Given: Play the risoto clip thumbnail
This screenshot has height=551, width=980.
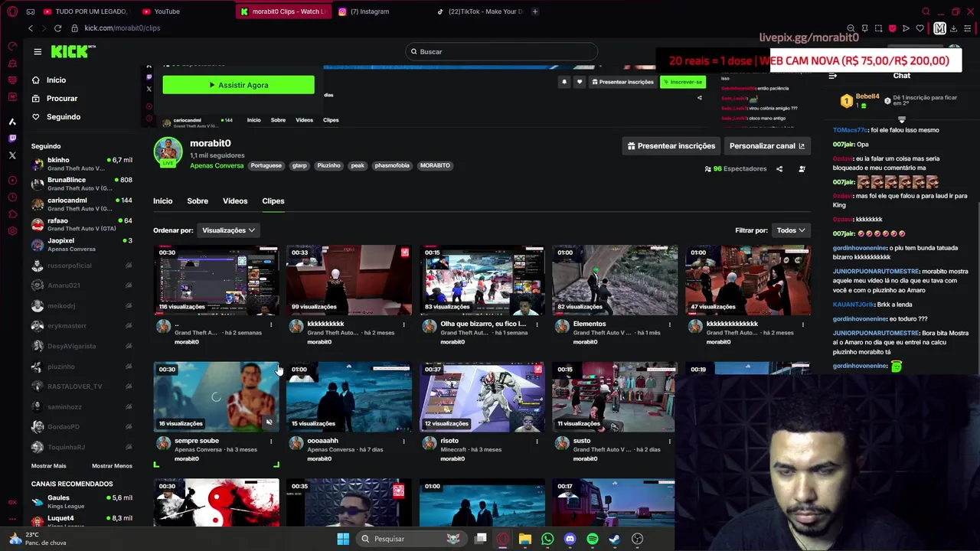Looking at the screenshot, I should click(x=482, y=397).
